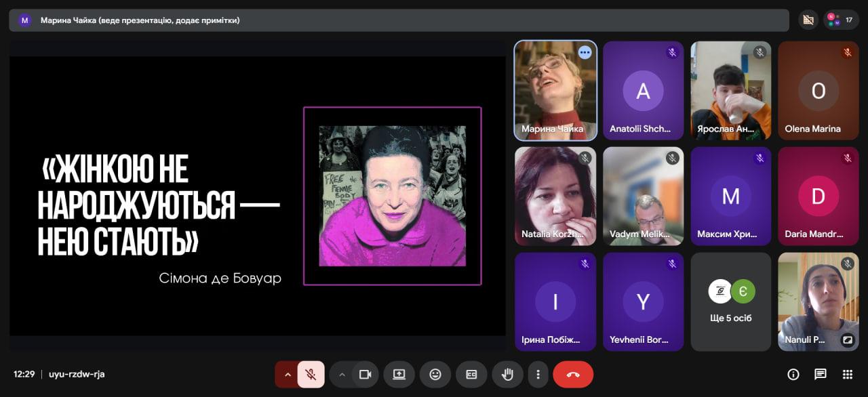Viewport: 868px width, 397px height.
Task: Open the emoji reactions icon
Action: [x=435, y=375]
